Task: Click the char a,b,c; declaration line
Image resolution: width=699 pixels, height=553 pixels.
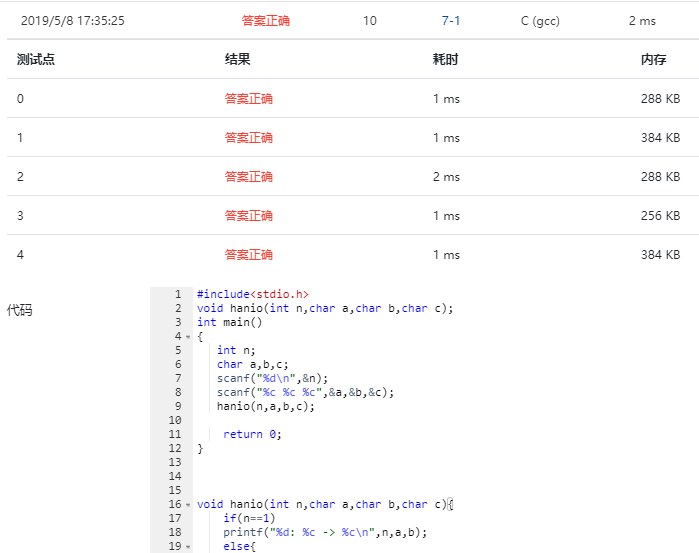Action: [253, 364]
